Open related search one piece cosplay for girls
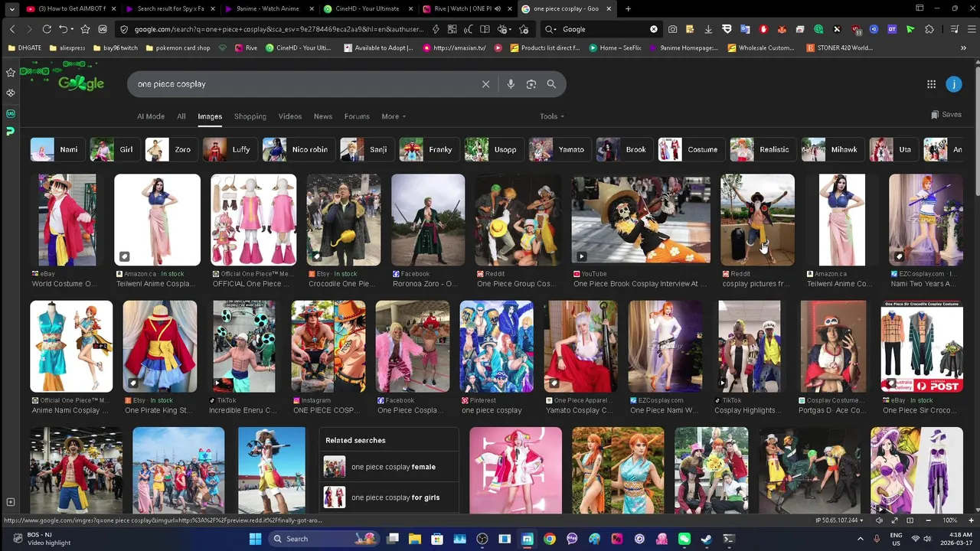 click(x=389, y=497)
